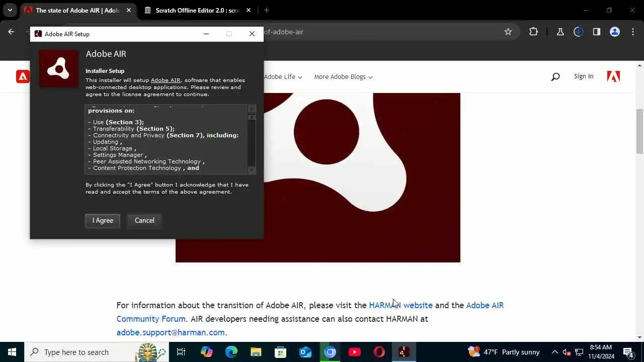Close the Adobe AIR Setup window
644x362 pixels.
click(x=252, y=34)
